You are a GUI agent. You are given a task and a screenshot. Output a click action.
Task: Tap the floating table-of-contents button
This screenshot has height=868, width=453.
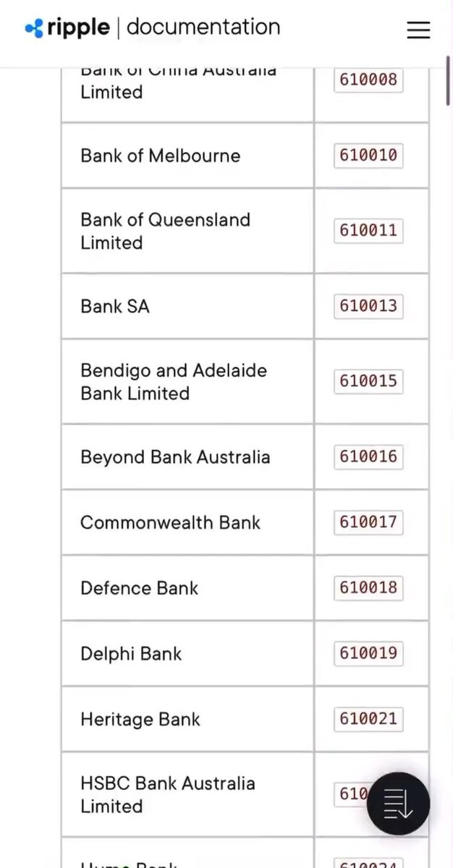398,804
